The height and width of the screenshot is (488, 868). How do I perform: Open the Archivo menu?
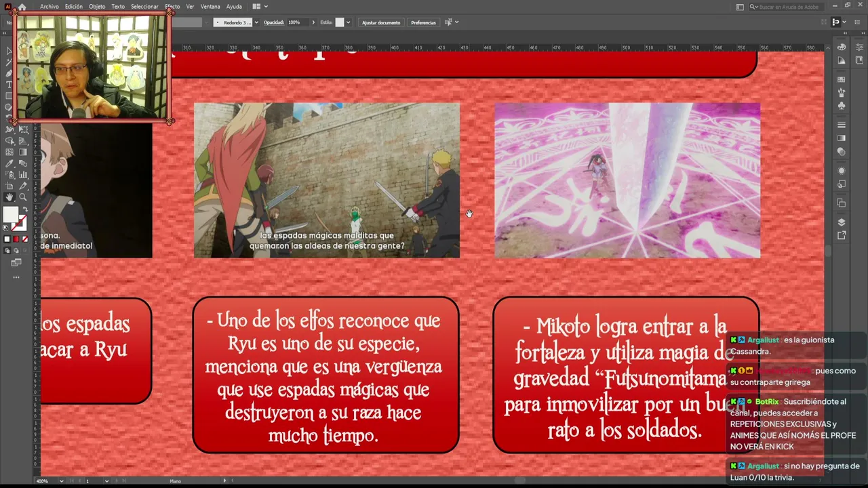50,6
